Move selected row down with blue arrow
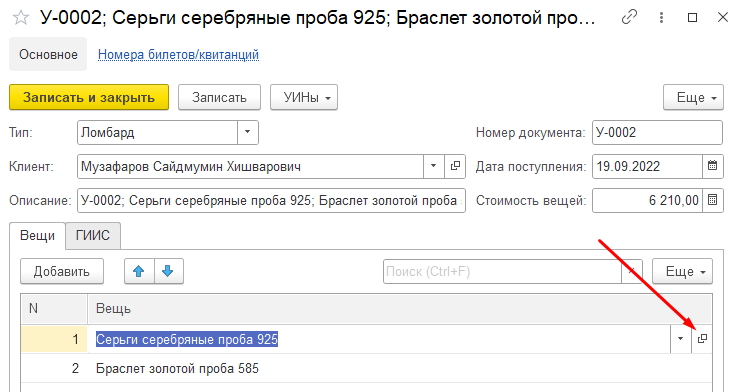 point(168,271)
